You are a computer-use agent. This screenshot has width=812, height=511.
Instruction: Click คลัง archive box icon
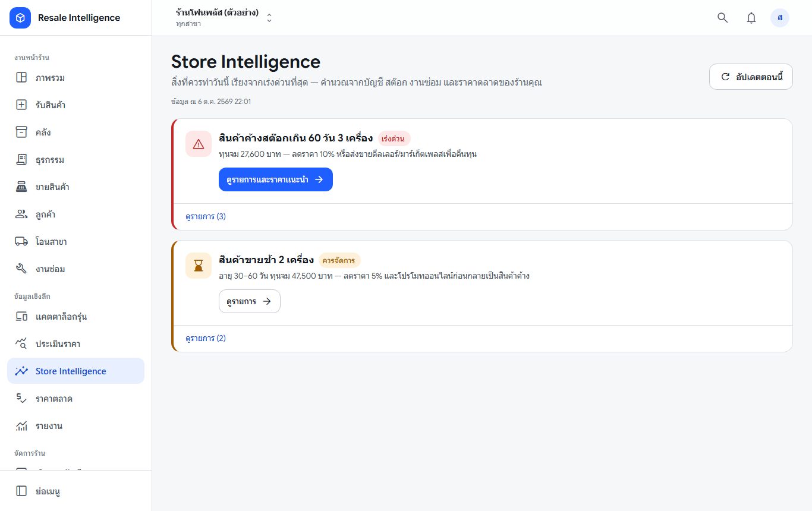click(x=21, y=133)
